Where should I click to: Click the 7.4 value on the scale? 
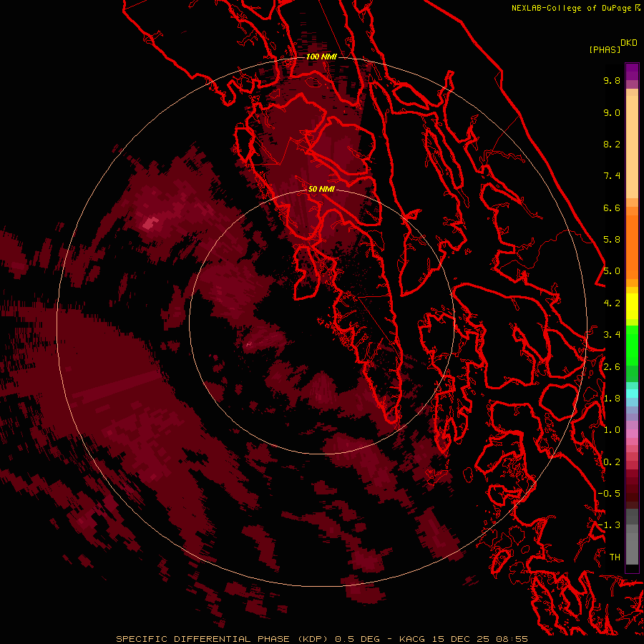pyautogui.click(x=612, y=176)
